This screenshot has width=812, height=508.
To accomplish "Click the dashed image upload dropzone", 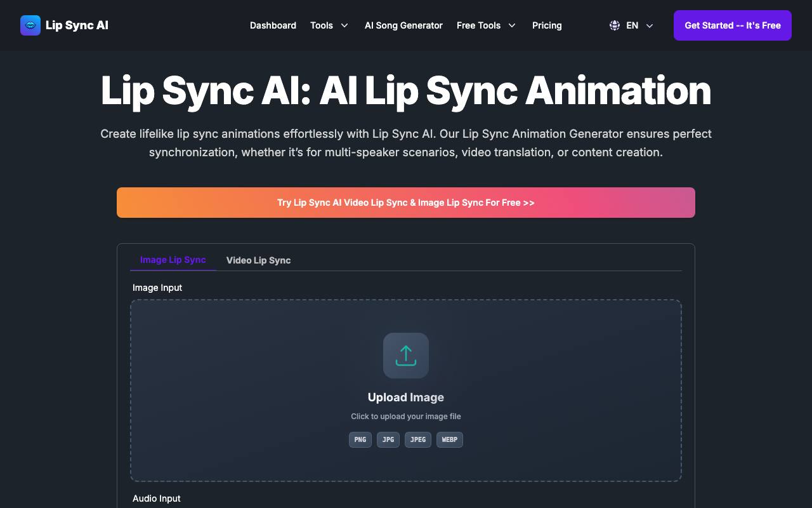I will (406, 391).
